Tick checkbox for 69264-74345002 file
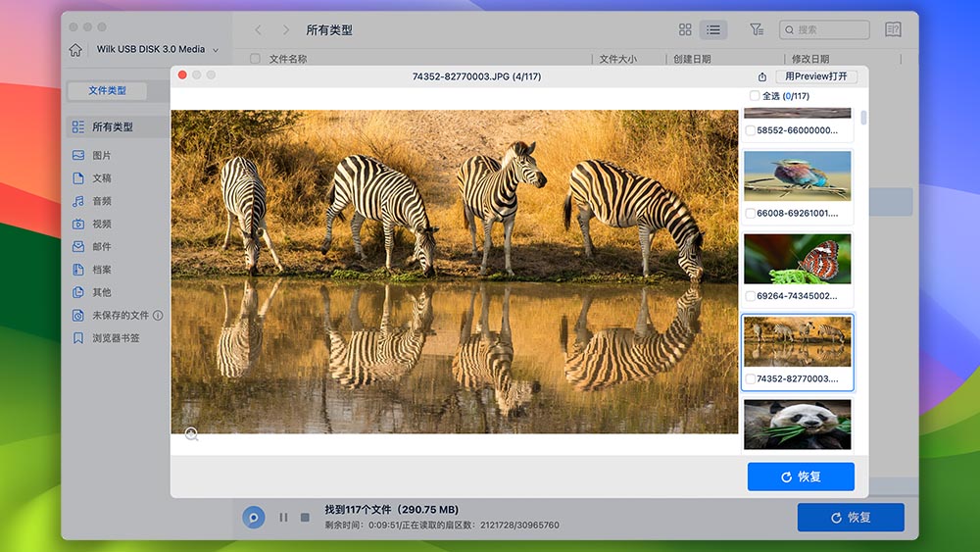Viewport: 980px width, 552px height. click(x=750, y=296)
